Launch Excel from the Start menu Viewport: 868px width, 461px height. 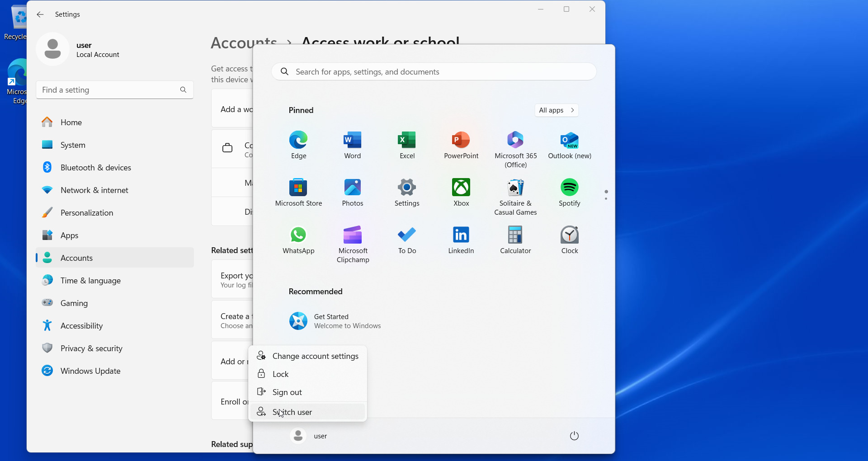tap(407, 145)
